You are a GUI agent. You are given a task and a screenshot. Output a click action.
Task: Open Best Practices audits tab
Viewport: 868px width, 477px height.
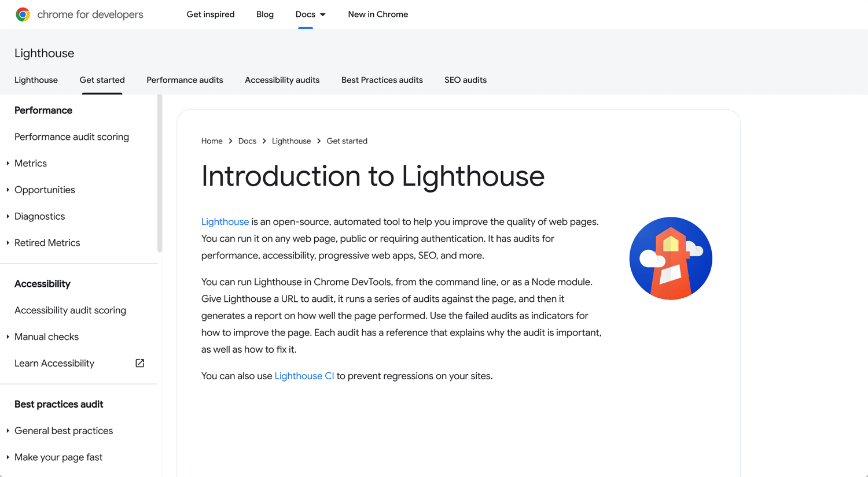[382, 80]
